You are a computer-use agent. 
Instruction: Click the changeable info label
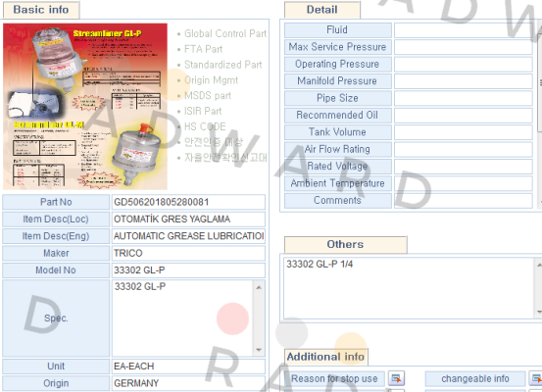[x=475, y=379]
